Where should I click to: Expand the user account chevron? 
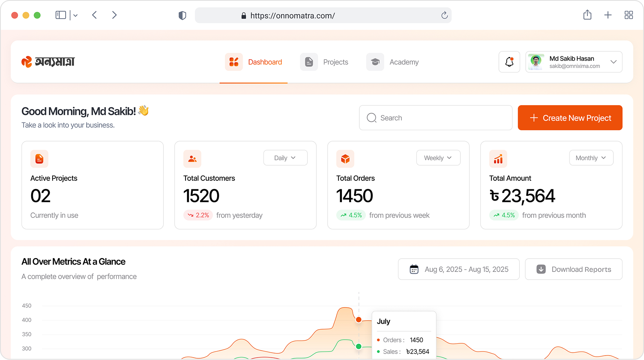point(613,62)
